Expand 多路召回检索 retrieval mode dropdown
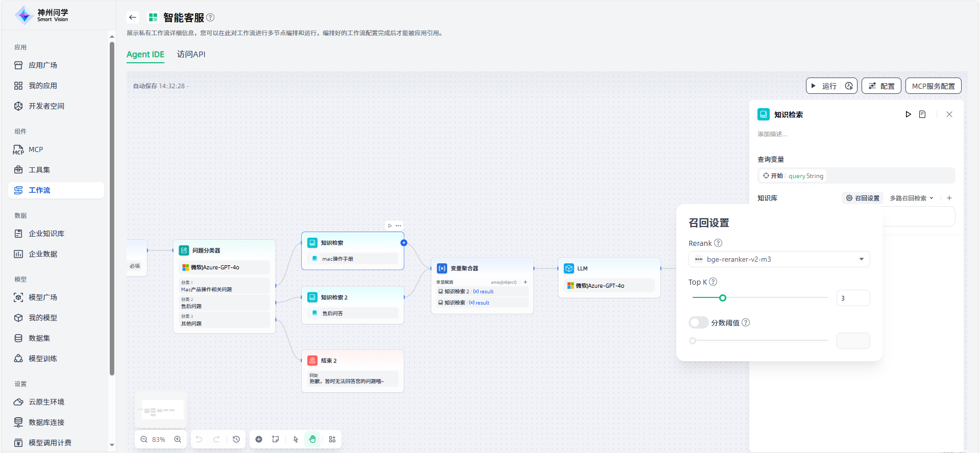Image resolution: width=980 pixels, height=453 pixels. 912,198
